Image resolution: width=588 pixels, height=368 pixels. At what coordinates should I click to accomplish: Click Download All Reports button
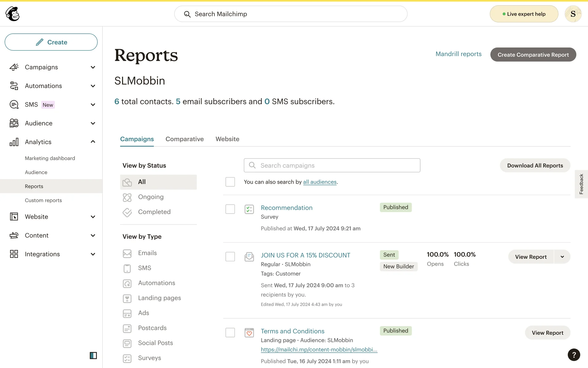(535, 166)
